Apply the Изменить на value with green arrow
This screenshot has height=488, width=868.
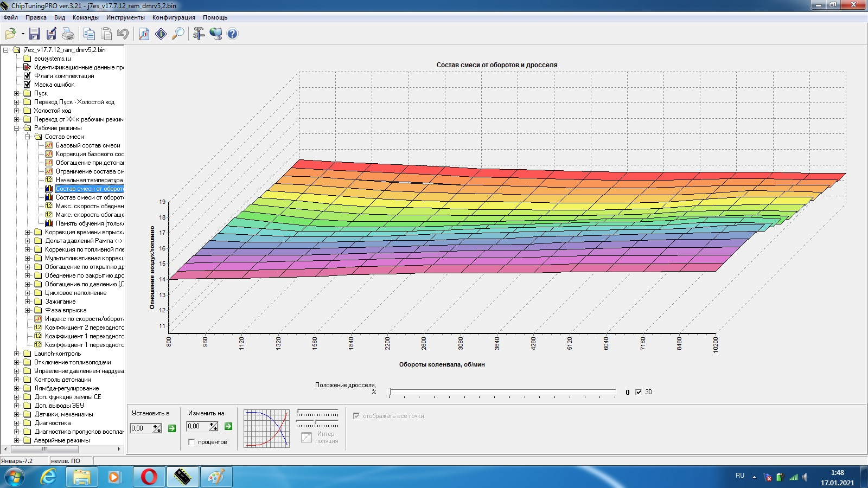pos(228,426)
